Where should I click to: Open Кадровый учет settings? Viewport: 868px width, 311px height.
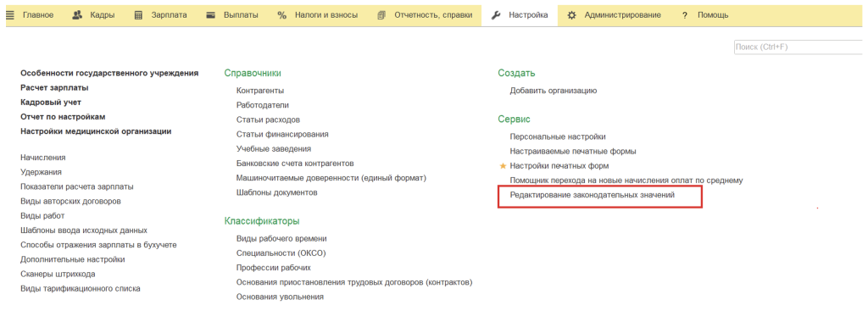51,103
